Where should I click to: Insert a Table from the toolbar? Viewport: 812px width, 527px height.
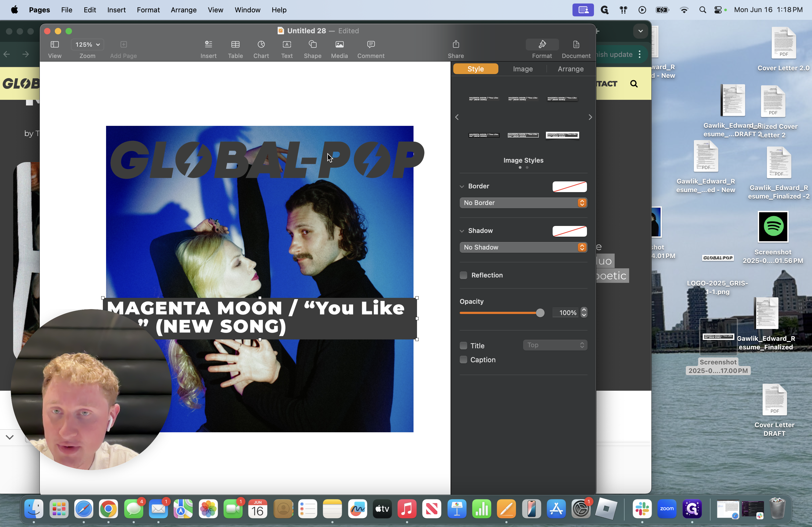point(235,45)
